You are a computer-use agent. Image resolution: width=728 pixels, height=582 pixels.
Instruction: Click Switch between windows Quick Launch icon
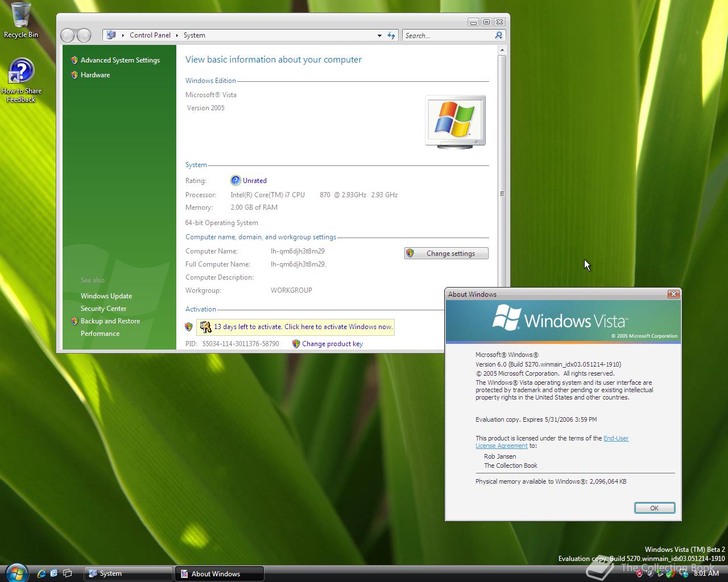coord(67,573)
